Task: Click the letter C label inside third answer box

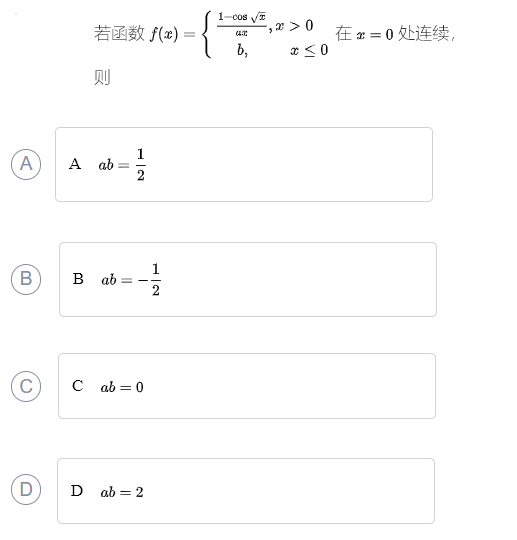Action: click(x=77, y=386)
